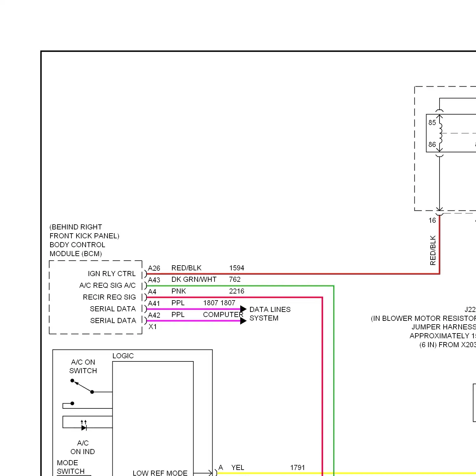Click pin label 'A43'
This screenshot has height=476, width=476.
(154, 280)
